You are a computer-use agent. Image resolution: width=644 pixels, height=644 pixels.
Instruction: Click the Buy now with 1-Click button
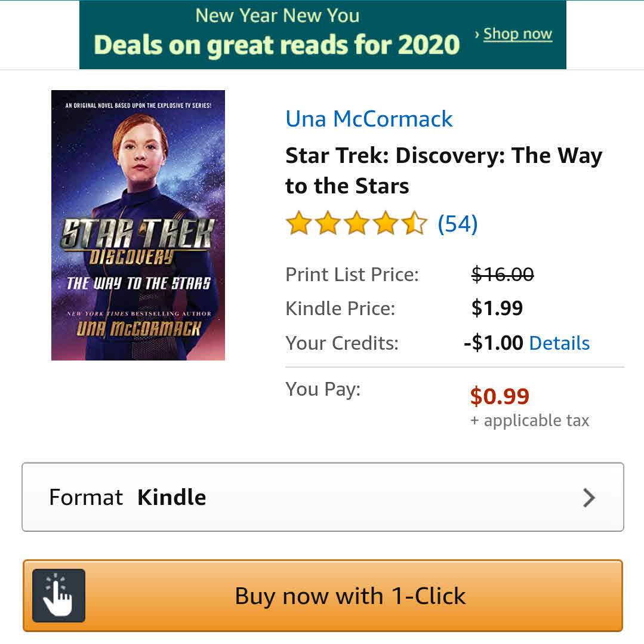pyautogui.click(x=323, y=596)
